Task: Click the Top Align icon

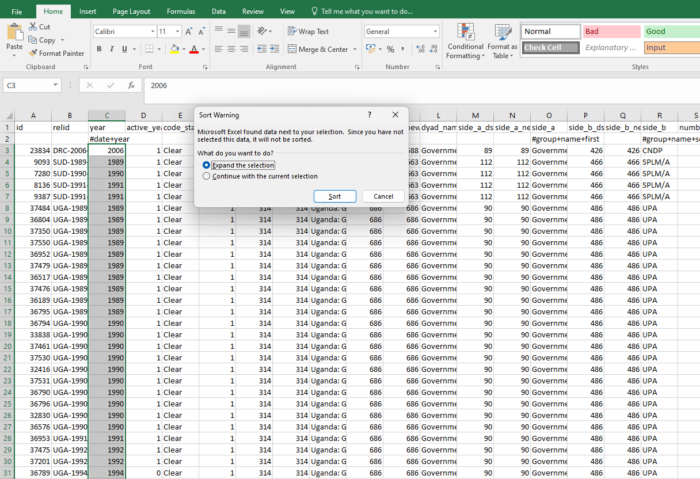Action: coord(219,30)
